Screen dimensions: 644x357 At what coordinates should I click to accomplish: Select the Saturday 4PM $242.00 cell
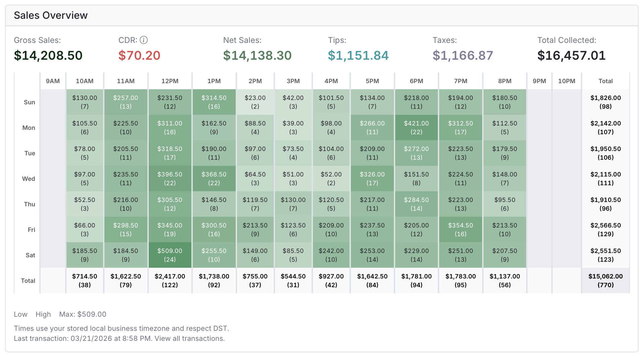click(331, 255)
